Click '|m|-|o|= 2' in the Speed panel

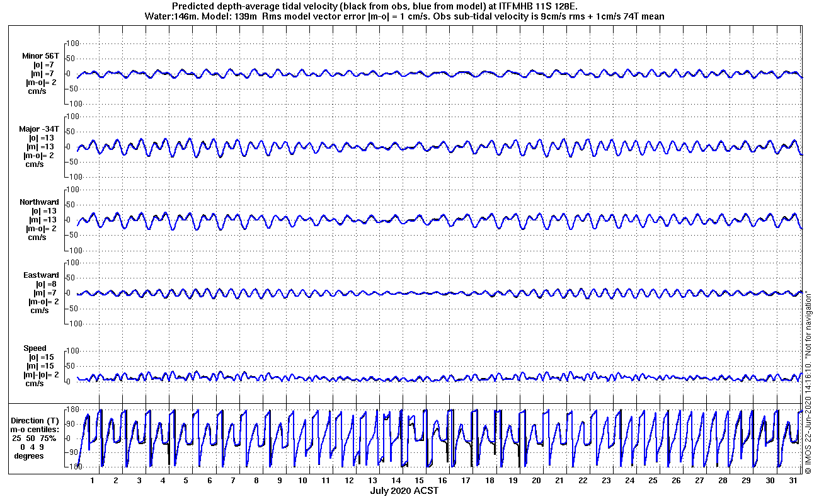coord(42,375)
